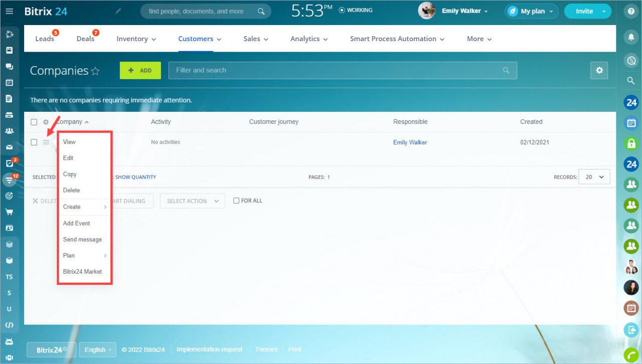Open the records per page dropdown
This screenshot has width=642, height=364.
coord(594,177)
